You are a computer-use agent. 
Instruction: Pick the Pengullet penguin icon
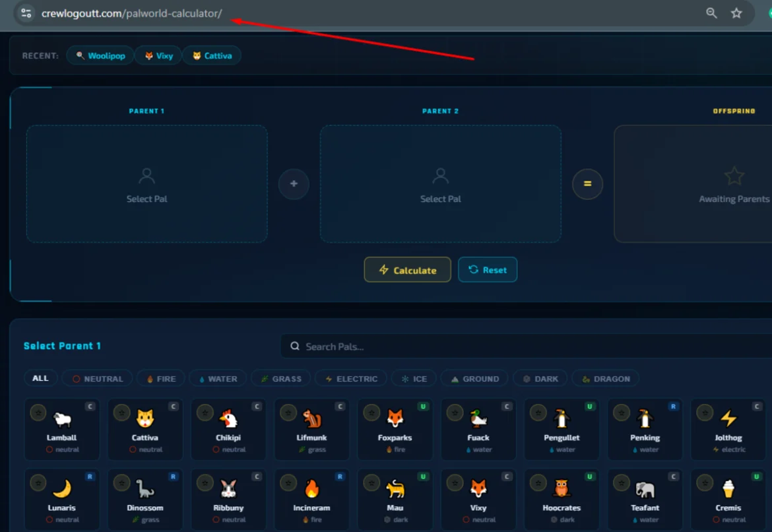562,419
